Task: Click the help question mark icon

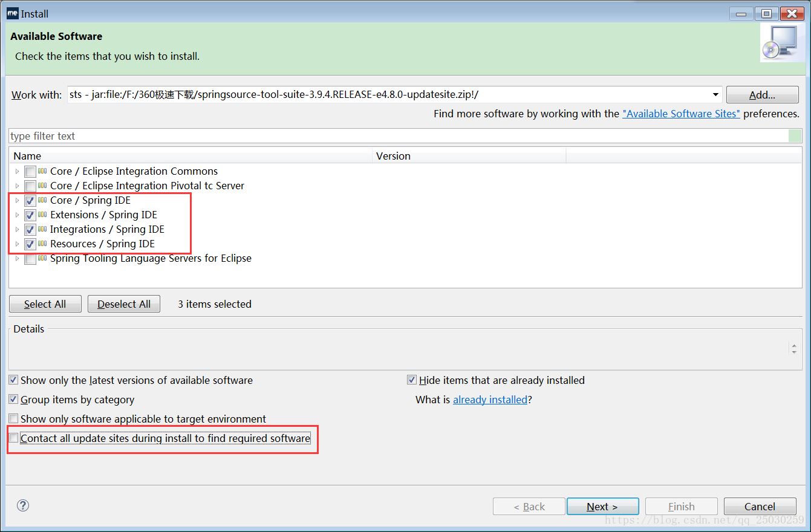Action: (23, 505)
